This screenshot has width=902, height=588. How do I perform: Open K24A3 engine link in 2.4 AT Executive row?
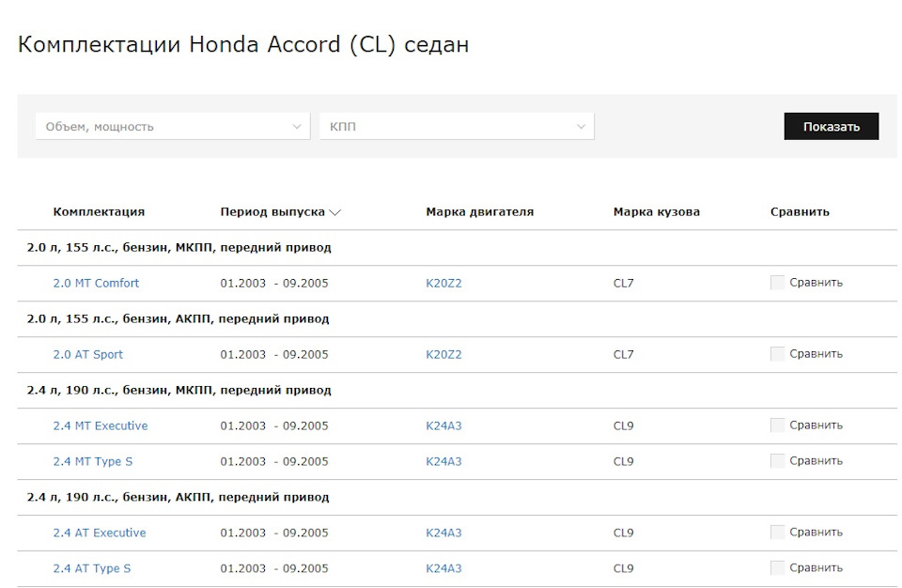(x=443, y=533)
